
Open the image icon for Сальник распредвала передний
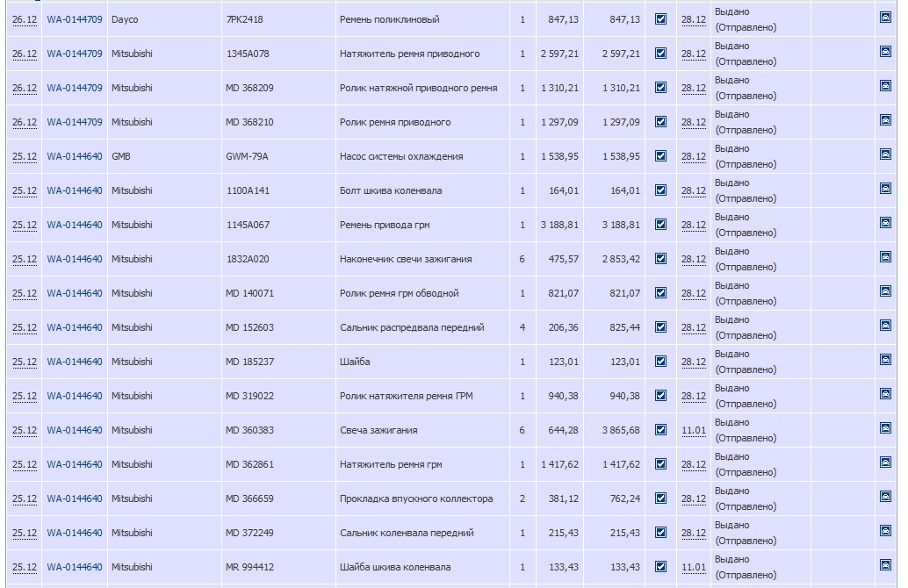[885, 326]
